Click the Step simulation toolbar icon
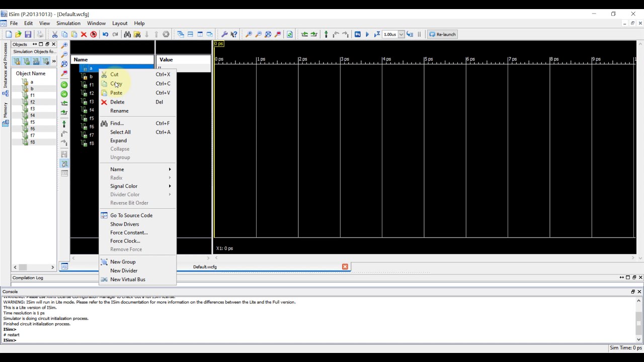This screenshot has height=362, width=644. click(410, 34)
